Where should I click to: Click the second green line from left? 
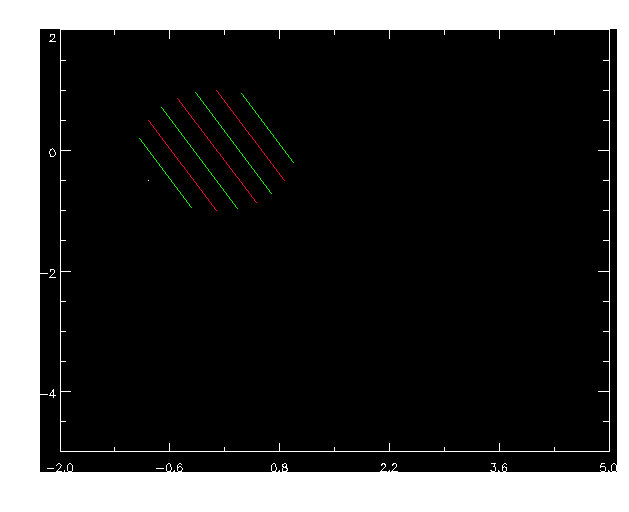click(198, 157)
